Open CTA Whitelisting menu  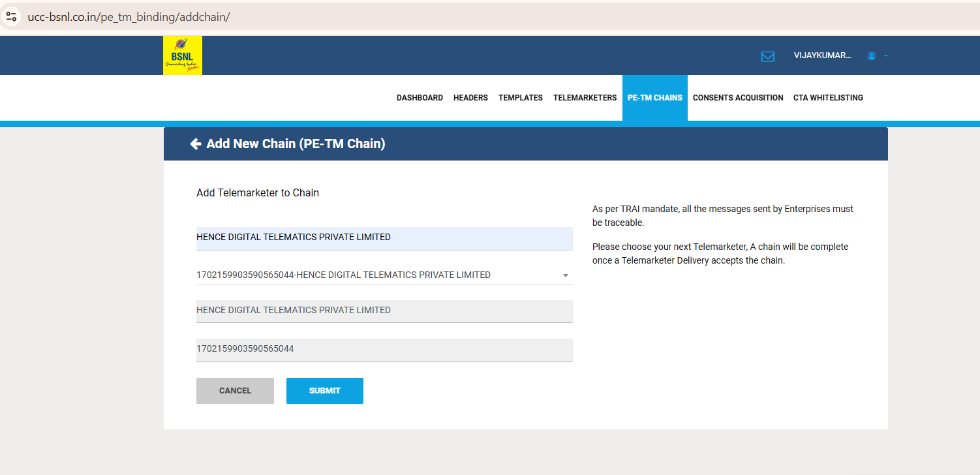[828, 98]
